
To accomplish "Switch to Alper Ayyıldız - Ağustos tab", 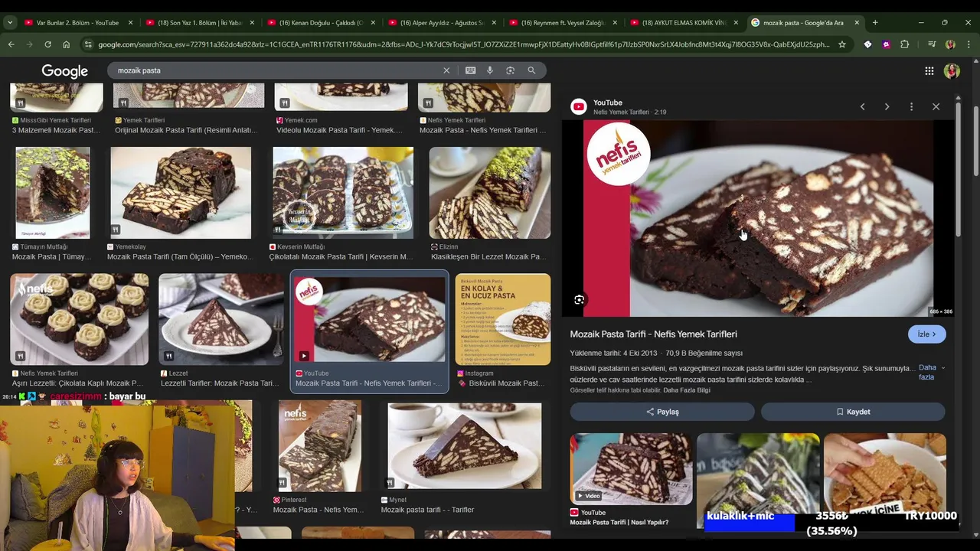I will pos(442,23).
